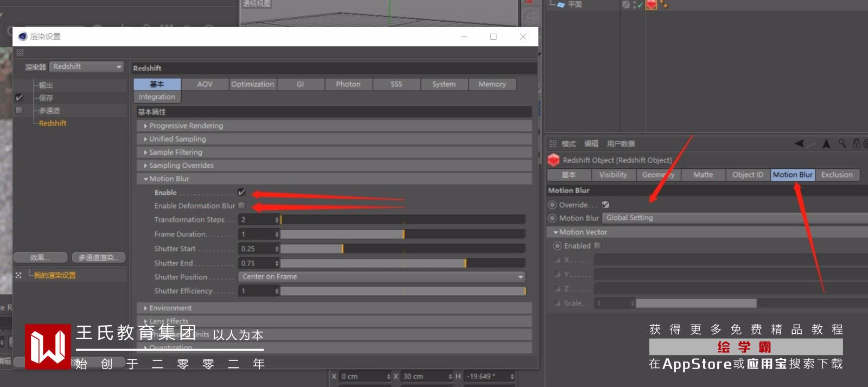This screenshot has height=387, width=868.
Task: Toggle the Override checkbox in Redshift Object
Action: click(605, 205)
